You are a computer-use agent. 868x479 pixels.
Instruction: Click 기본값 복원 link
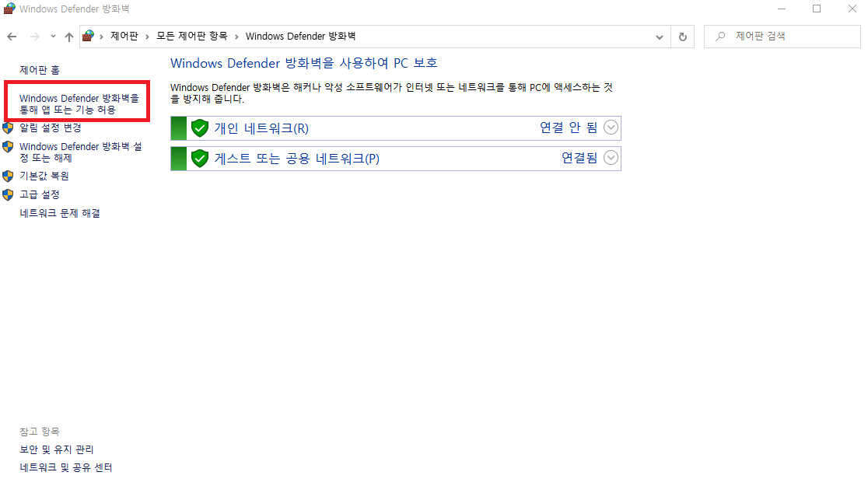tap(44, 176)
